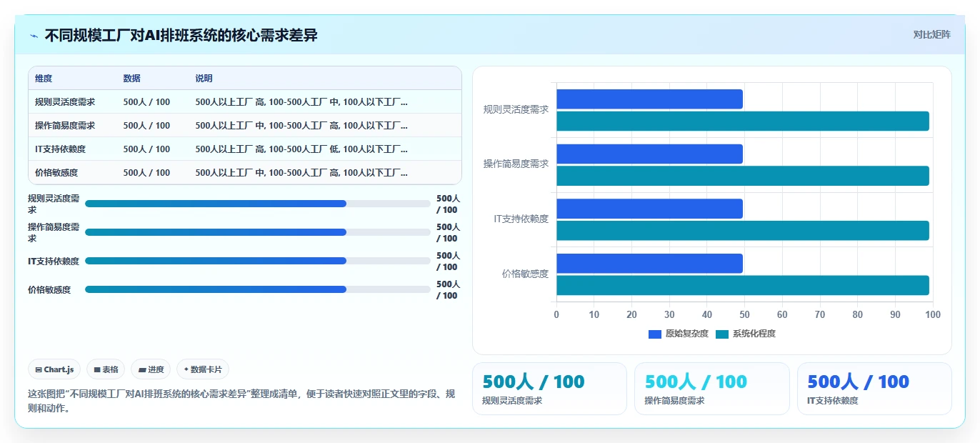980x443 pixels.
Task: Click the panel title about AI排班系统
Action: point(181,35)
